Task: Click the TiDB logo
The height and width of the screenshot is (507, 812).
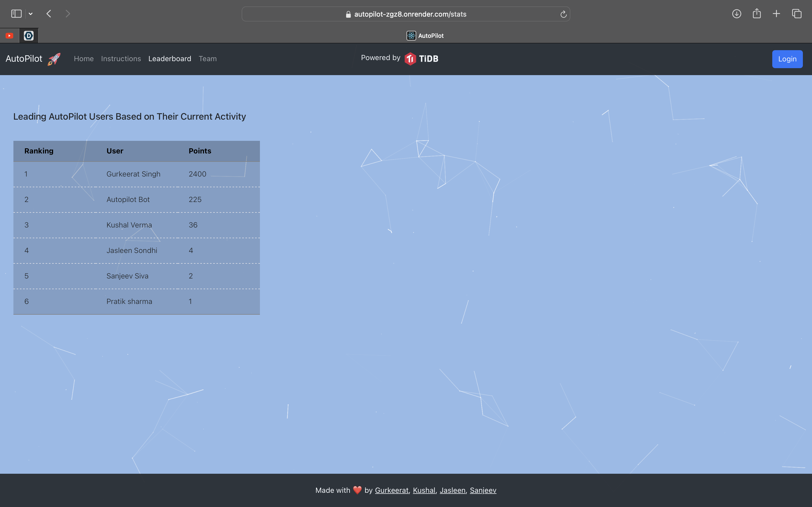Action: pos(421,59)
